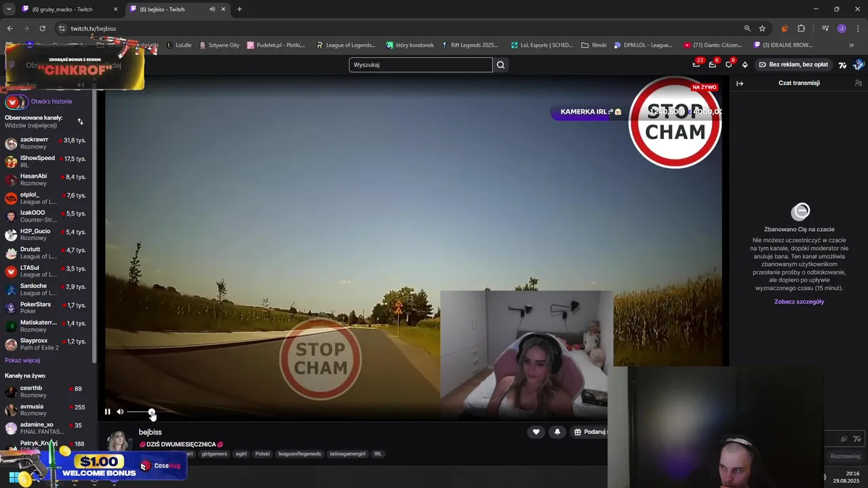Open a new browser tab
The image size is (868, 488).
pos(239,9)
